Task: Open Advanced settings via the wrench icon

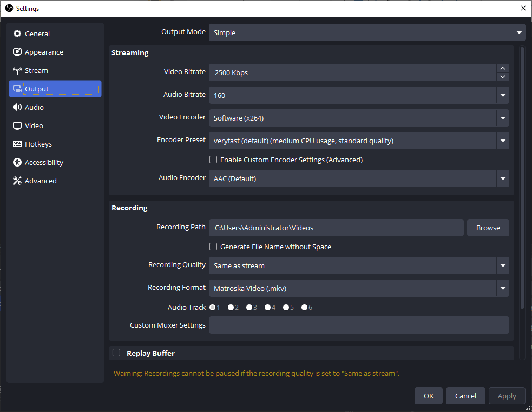Action: coord(17,181)
